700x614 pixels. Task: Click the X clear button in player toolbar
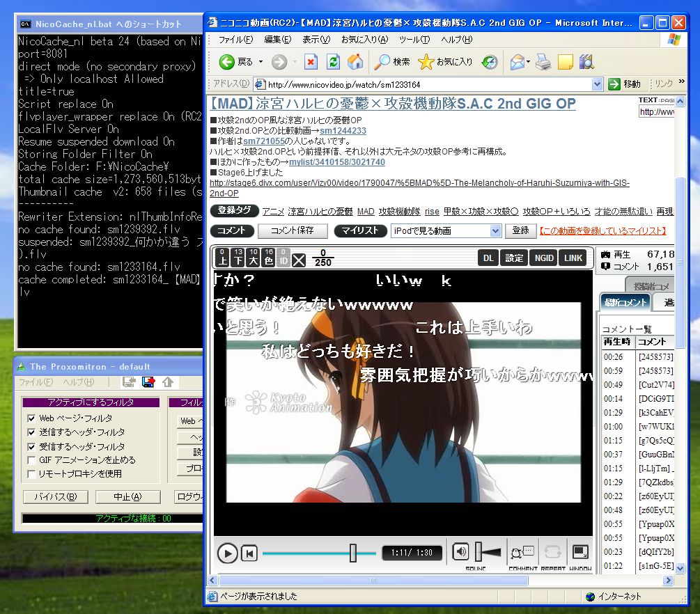(x=299, y=260)
